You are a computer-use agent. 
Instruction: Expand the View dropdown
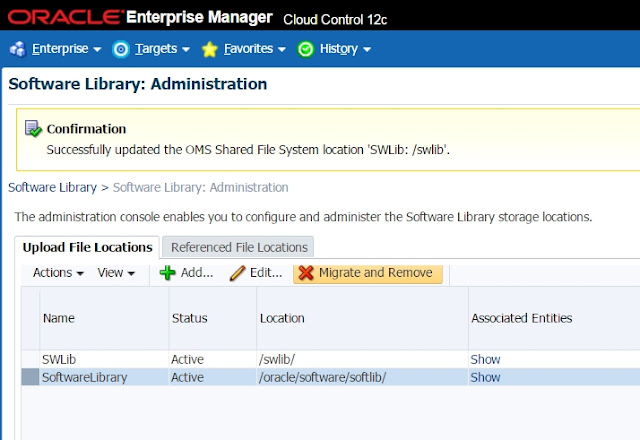pyautogui.click(x=116, y=273)
